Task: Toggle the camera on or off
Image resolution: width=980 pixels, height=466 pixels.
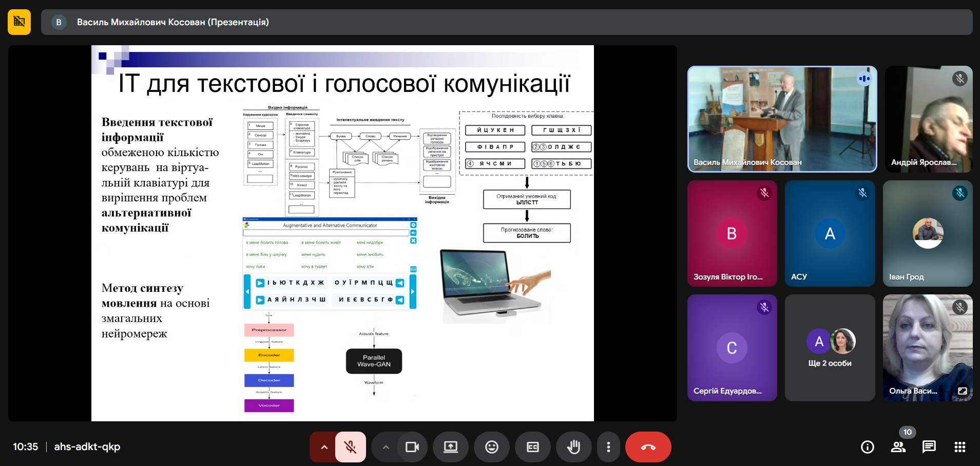Action: (412, 447)
